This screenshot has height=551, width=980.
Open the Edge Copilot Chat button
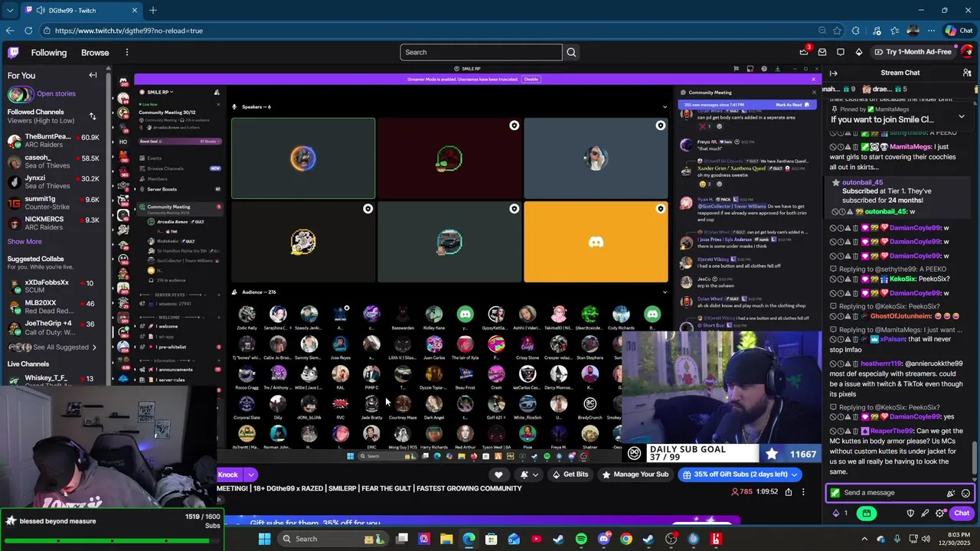coord(959,31)
